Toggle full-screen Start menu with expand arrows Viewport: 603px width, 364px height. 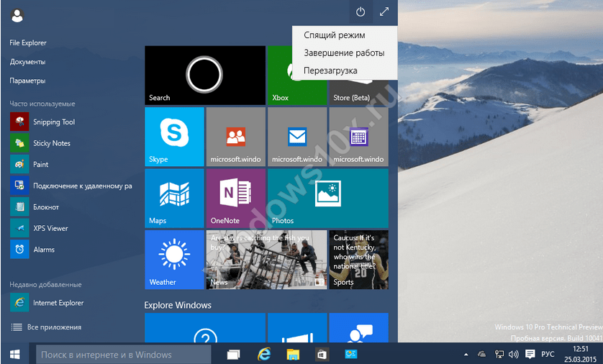385,12
